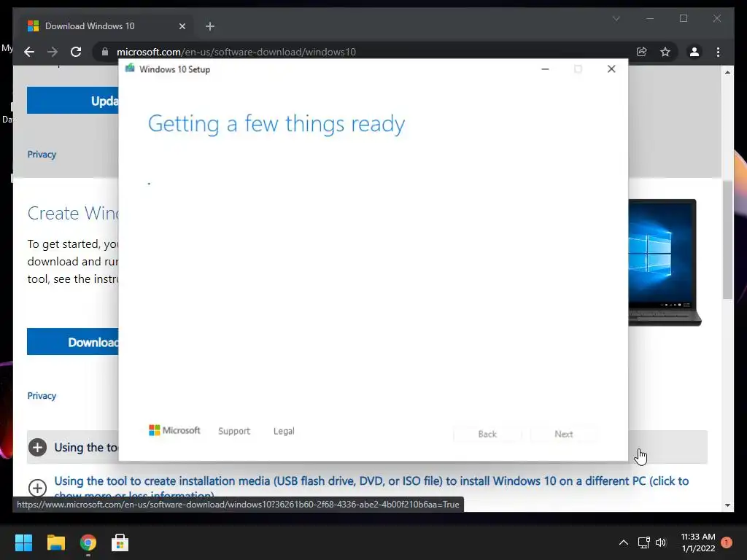Click the vertical scrollbar thumb

tap(727, 239)
